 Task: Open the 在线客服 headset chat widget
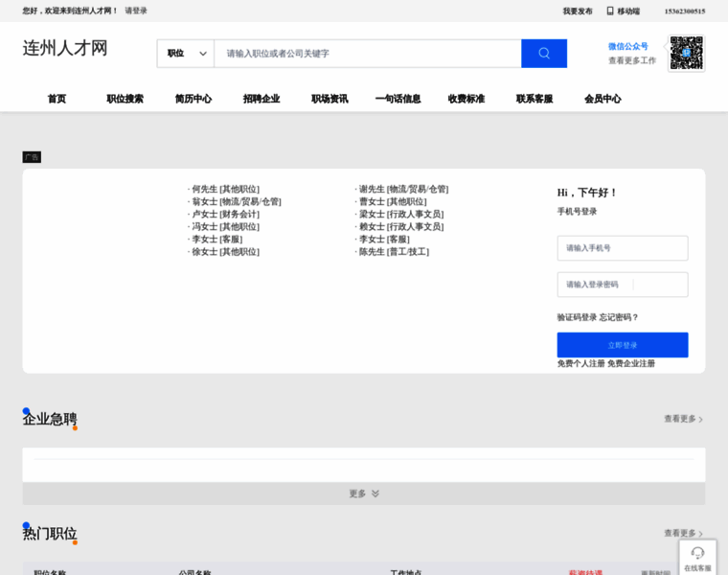pyautogui.click(x=697, y=557)
